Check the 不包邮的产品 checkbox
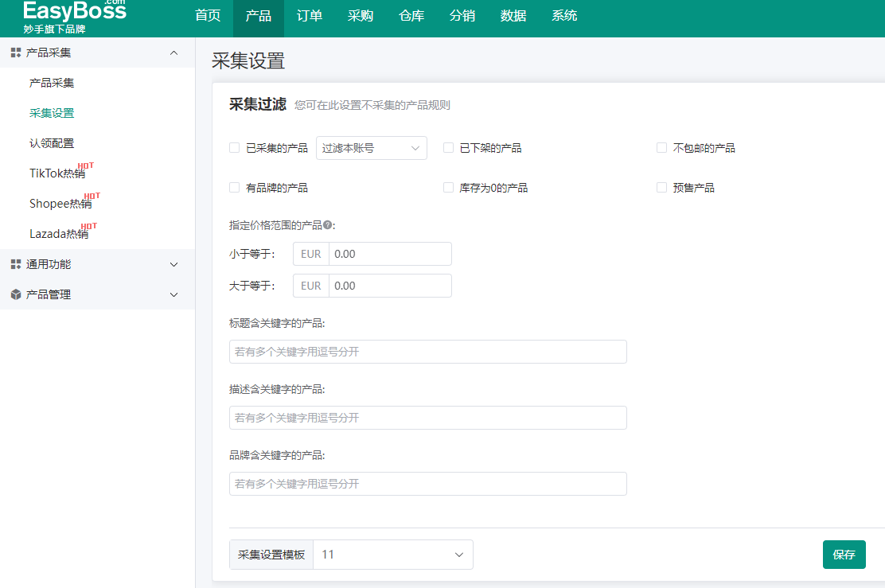The width and height of the screenshot is (885, 588). click(661, 148)
